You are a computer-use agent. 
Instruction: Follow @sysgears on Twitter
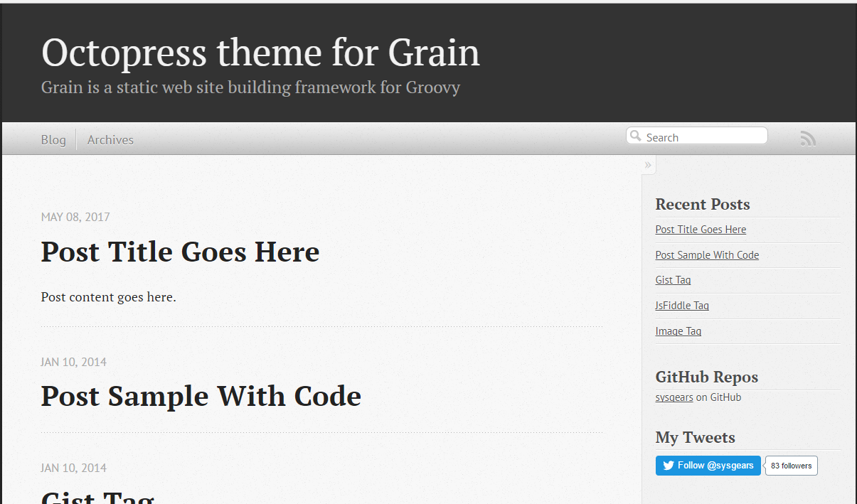click(x=708, y=466)
